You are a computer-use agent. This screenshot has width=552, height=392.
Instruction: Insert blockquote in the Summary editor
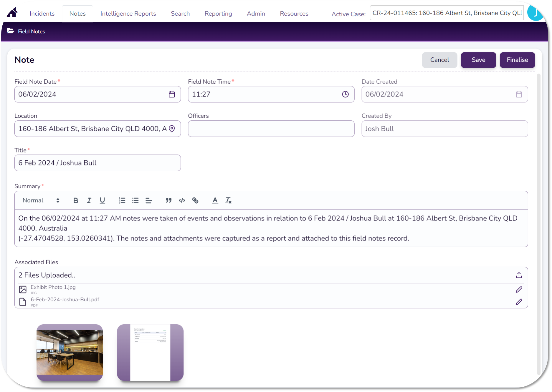168,200
